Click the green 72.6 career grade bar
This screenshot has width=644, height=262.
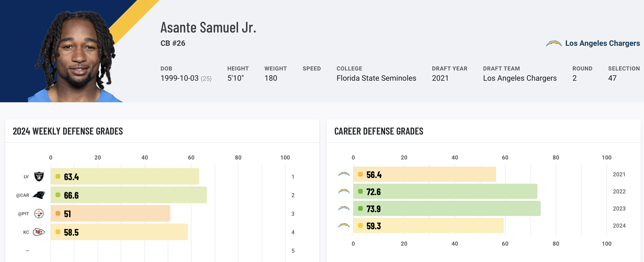tap(445, 191)
